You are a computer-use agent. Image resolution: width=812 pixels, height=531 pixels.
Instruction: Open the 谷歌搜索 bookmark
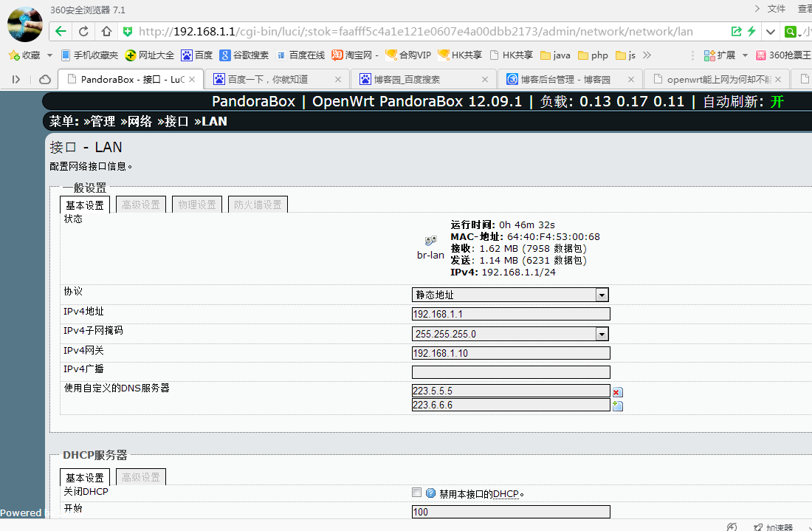[244, 55]
